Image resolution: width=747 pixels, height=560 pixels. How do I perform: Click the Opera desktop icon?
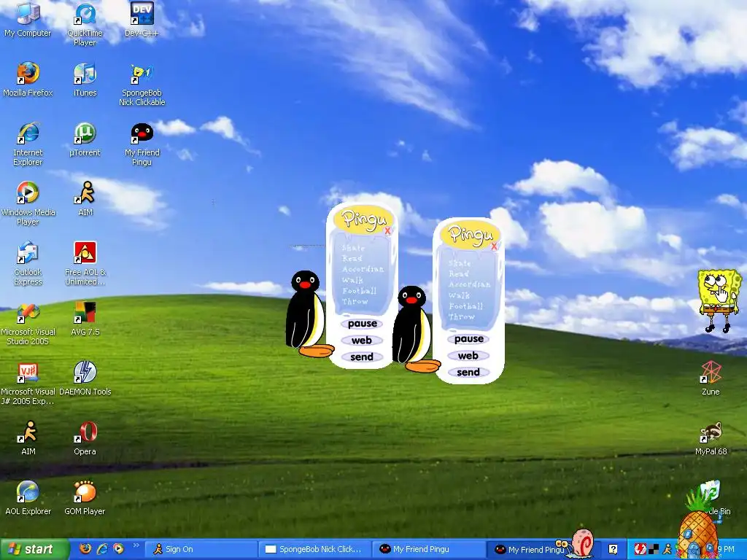(x=85, y=438)
